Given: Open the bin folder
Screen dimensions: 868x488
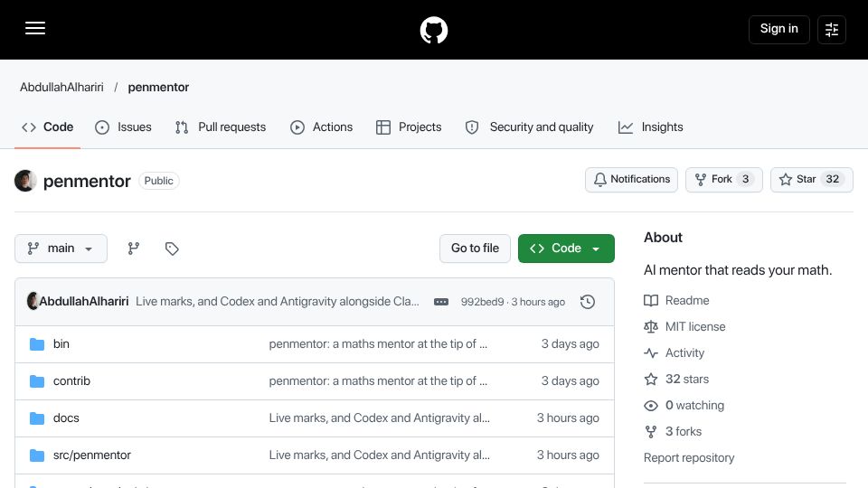Looking at the screenshot, I should pos(61,344).
